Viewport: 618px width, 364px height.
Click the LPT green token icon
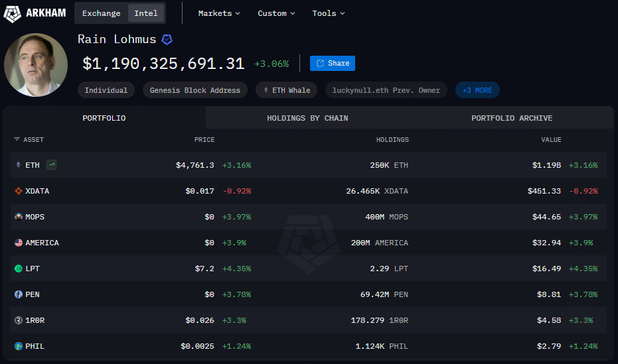click(19, 269)
